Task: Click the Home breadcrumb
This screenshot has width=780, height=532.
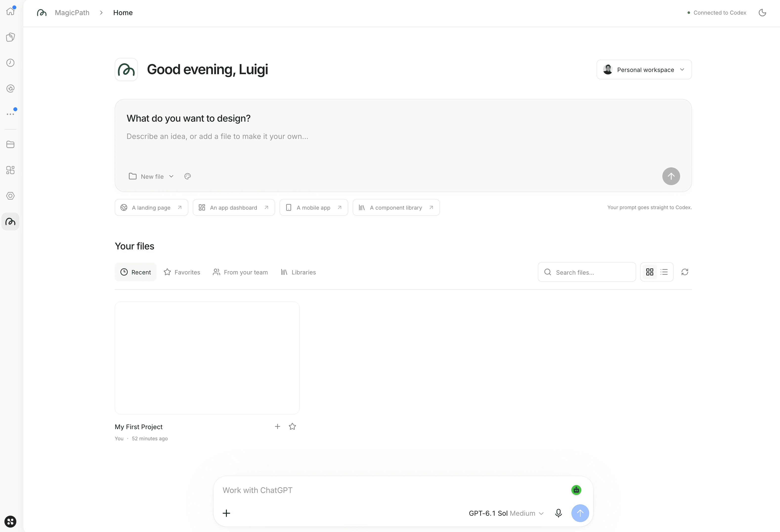Action: 123,13
